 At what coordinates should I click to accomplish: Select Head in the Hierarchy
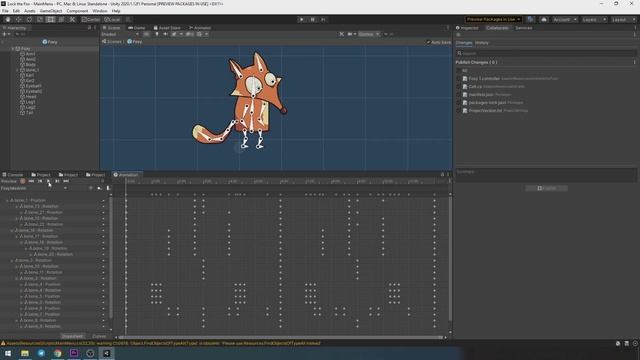click(x=31, y=97)
